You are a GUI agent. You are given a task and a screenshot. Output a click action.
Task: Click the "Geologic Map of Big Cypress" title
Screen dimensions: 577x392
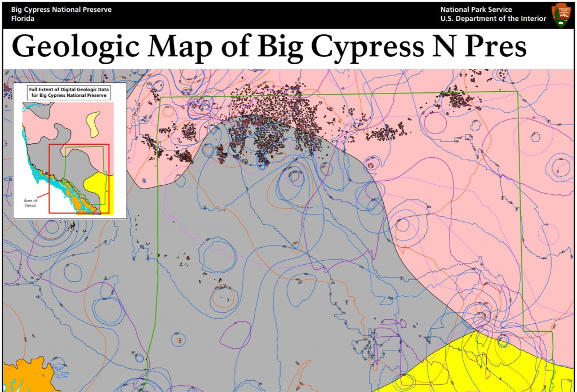269,46
